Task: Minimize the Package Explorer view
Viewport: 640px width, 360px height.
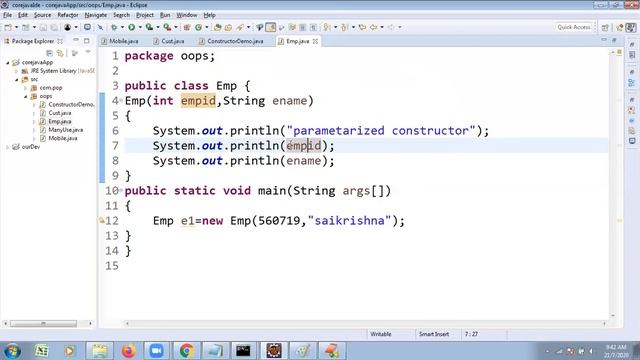Action: [x=76, y=40]
